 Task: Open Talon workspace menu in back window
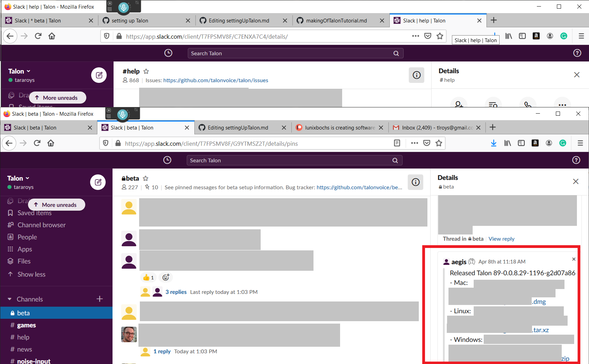(19, 71)
